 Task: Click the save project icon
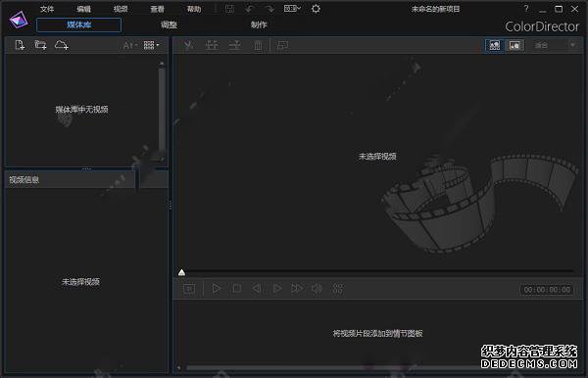click(x=229, y=9)
